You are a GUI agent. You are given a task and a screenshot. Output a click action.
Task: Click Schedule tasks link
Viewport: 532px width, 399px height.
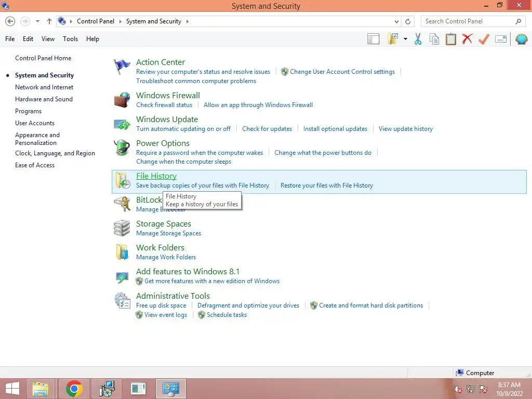[x=227, y=314]
